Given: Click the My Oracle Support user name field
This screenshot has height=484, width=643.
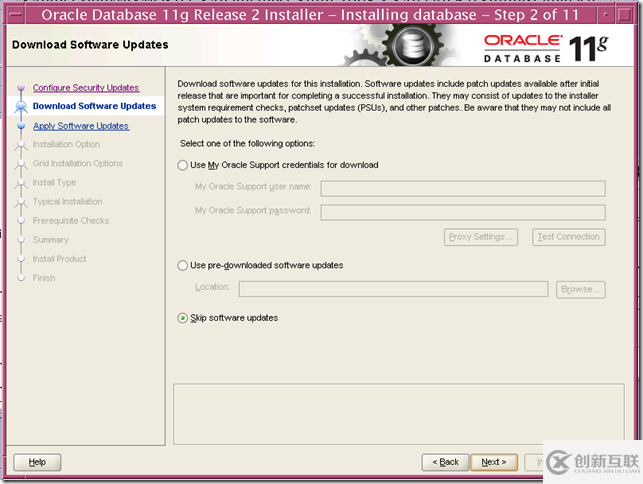Looking at the screenshot, I should pyautogui.click(x=463, y=189).
